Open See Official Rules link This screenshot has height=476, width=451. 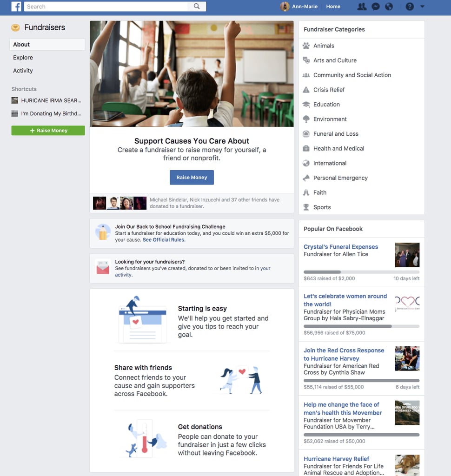[163, 240]
